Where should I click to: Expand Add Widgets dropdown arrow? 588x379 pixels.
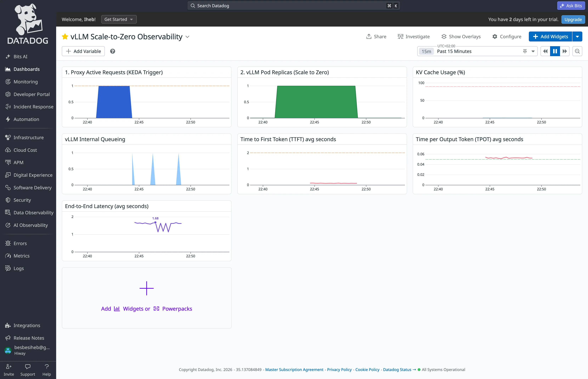[577, 37]
